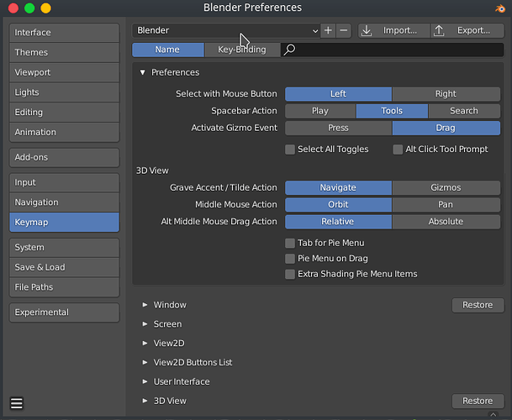The image size is (512, 420).
Task: Set select mouse button to Left
Action: (x=338, y=94)
